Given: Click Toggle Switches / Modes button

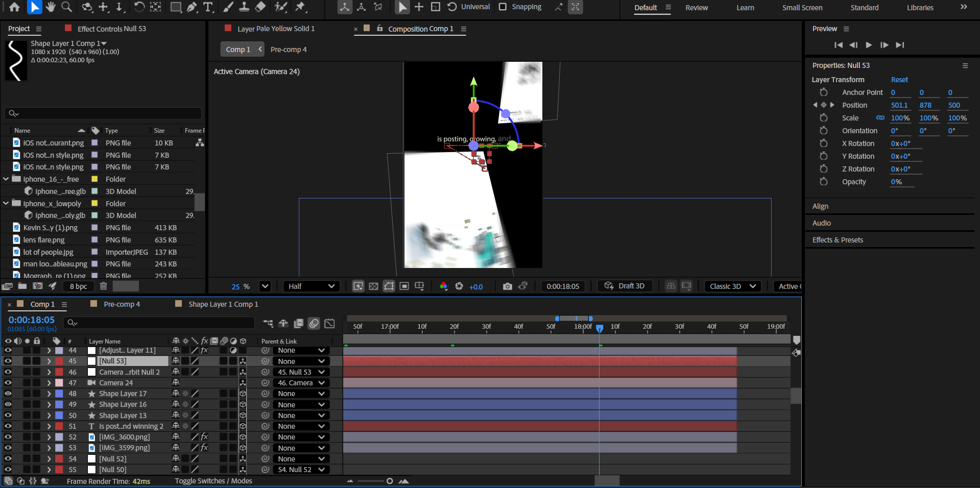Looking at the screenshot, I should click(213, 481).
